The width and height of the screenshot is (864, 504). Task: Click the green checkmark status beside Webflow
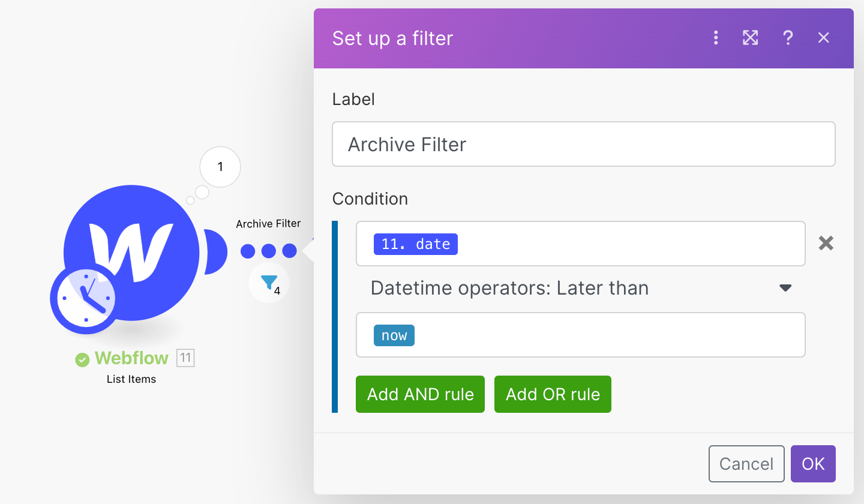point(82,359)
